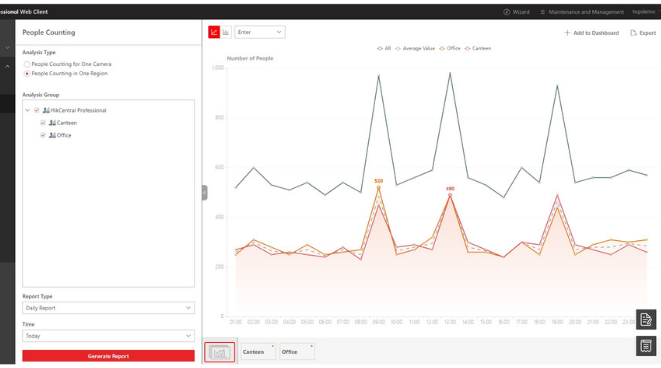Screen dimensions: 661x368
Task: Open the hcpdemo user menu
Action: [645, 12]
